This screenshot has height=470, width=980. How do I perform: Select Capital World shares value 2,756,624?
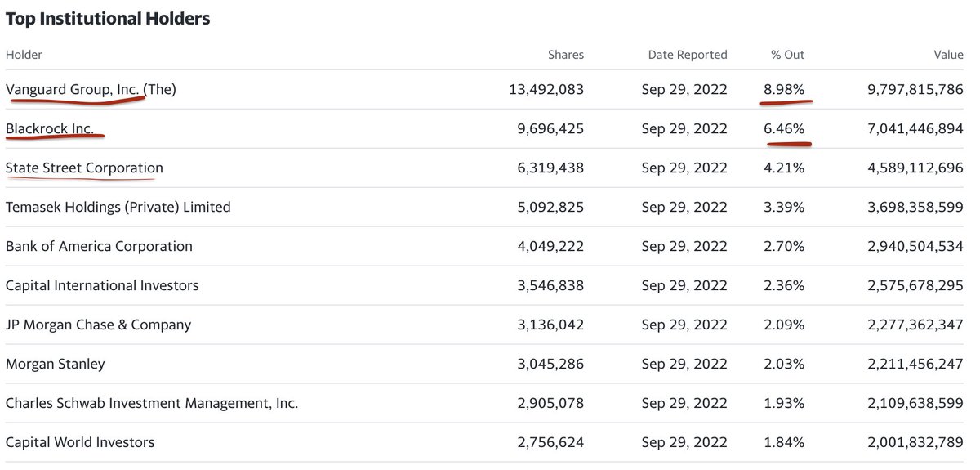(550, 442)
